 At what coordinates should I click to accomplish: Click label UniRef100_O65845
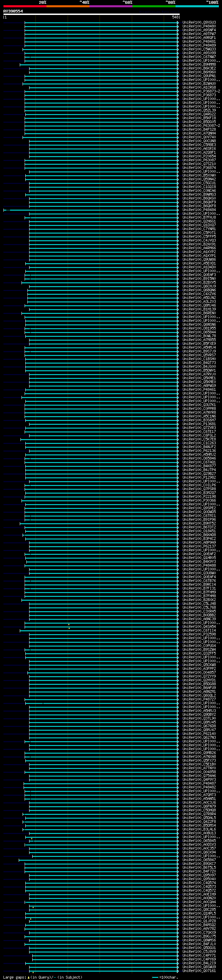(x=199, y=841)
